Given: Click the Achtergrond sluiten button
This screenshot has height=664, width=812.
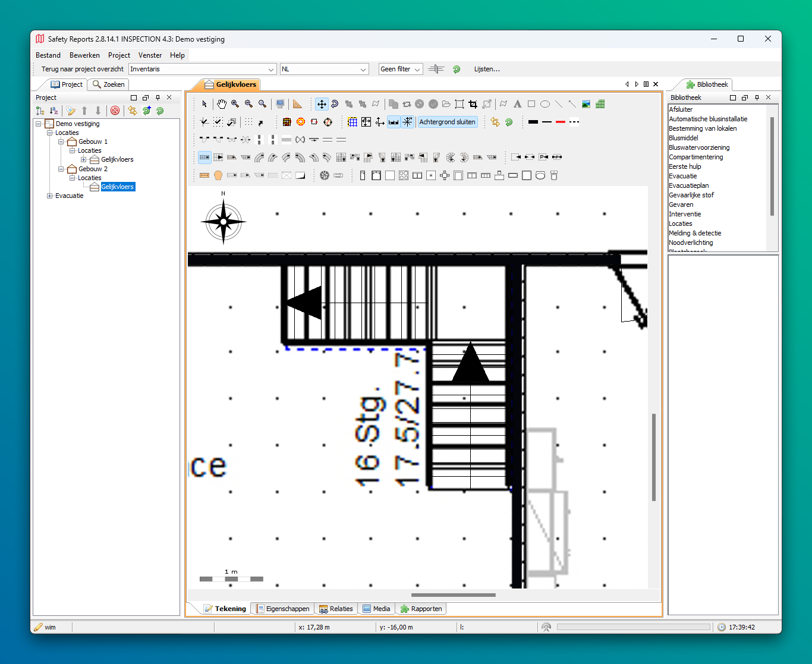Looking at the screenshot, I should point(447,122).
